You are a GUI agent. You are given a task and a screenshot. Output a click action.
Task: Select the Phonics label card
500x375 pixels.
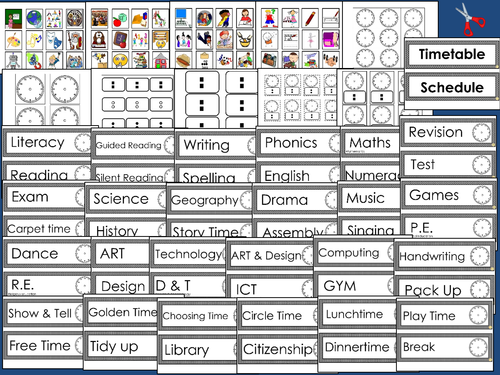(x=299, y=143)
